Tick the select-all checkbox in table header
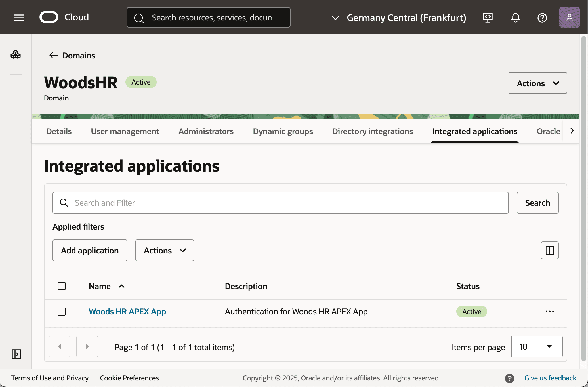 [62, 286]
